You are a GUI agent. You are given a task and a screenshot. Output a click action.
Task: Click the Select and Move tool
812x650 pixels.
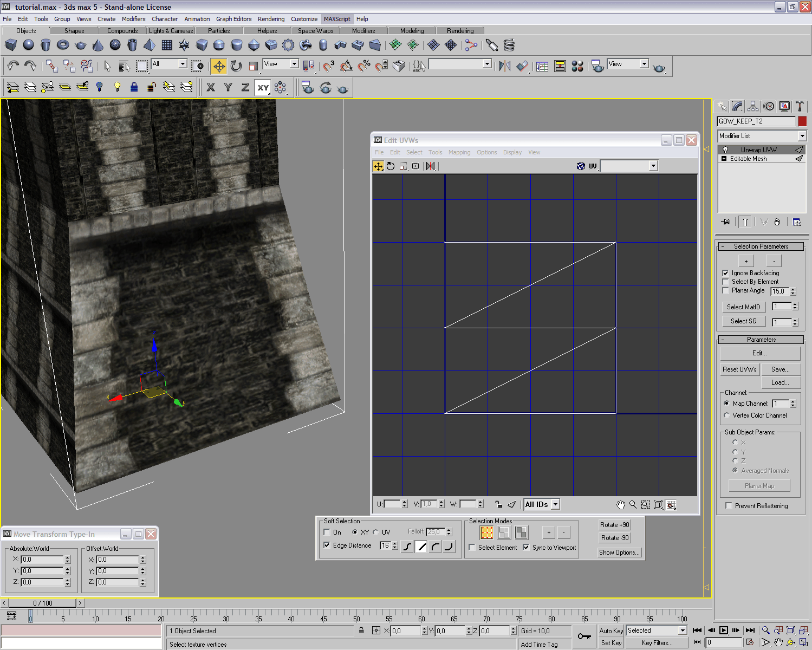219,66
